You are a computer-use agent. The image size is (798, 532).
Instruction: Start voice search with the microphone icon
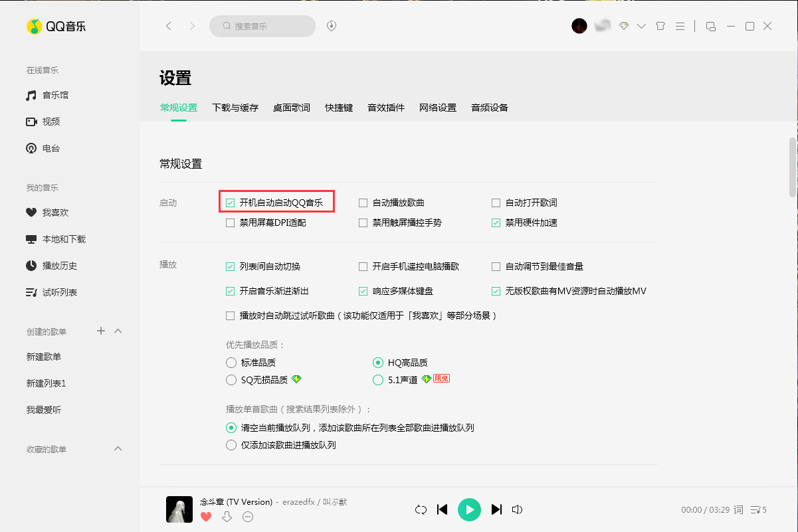331,26
